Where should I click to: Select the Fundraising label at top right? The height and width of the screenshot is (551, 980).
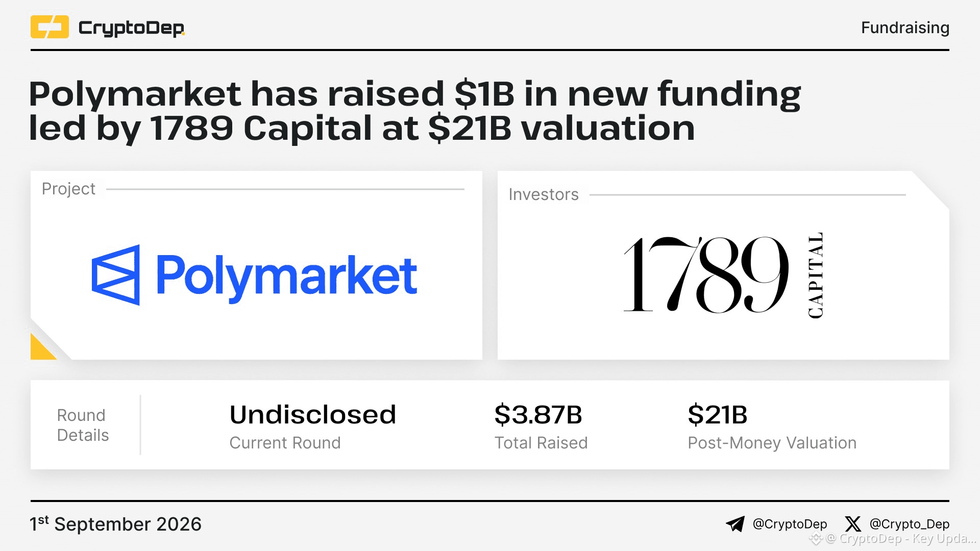905,28
